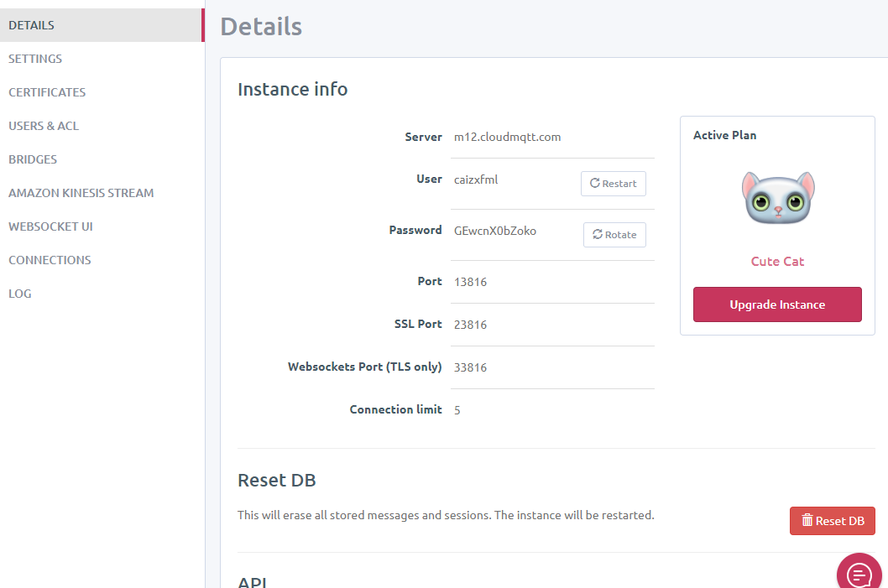Click the Cute Cat plan name link

tap(777, 261)
